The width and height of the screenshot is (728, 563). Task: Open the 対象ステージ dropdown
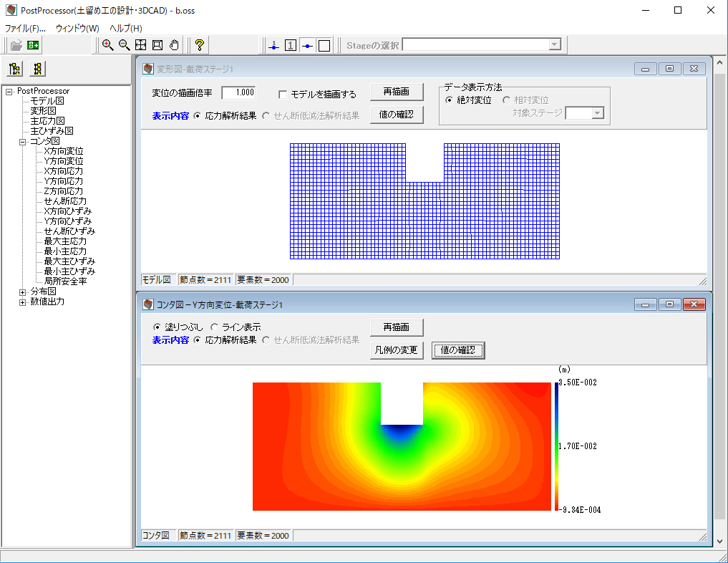(598, 113)
